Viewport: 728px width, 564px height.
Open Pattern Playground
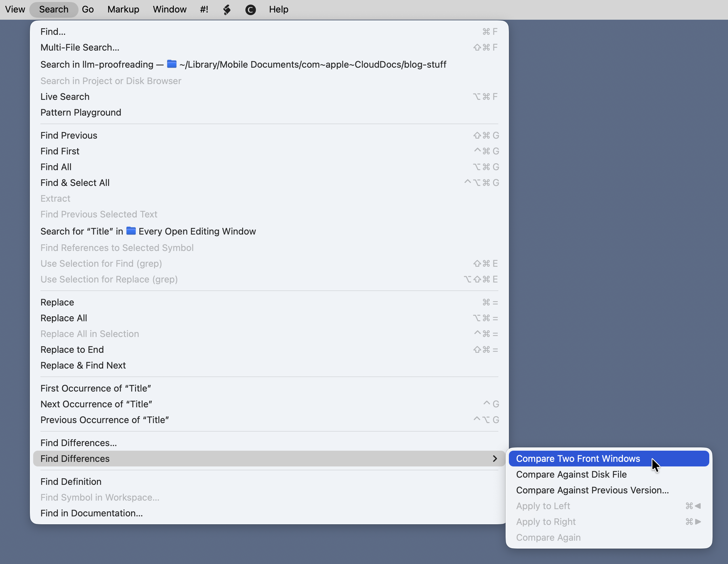tap(81, 112)
